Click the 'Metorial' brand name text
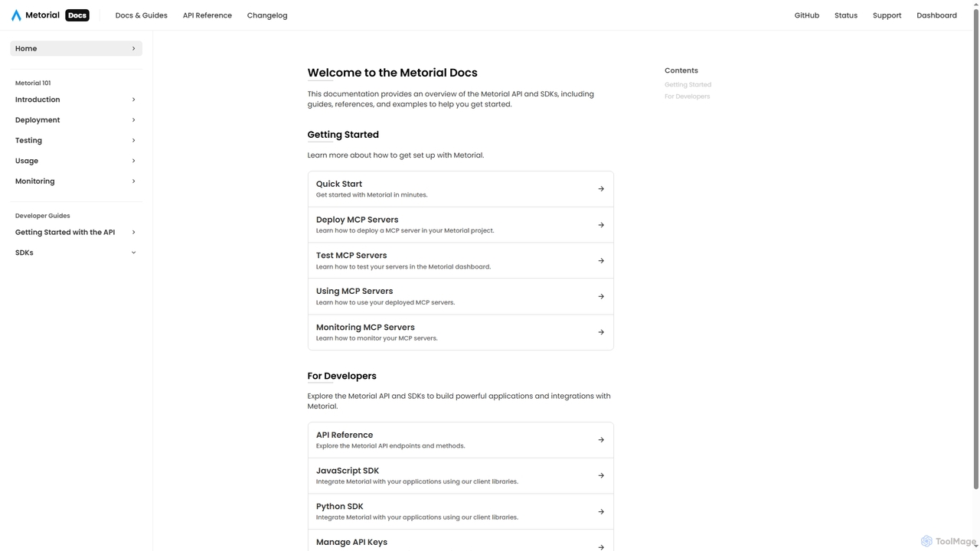Screen dimensions: 980x551 tap(42, 15)
